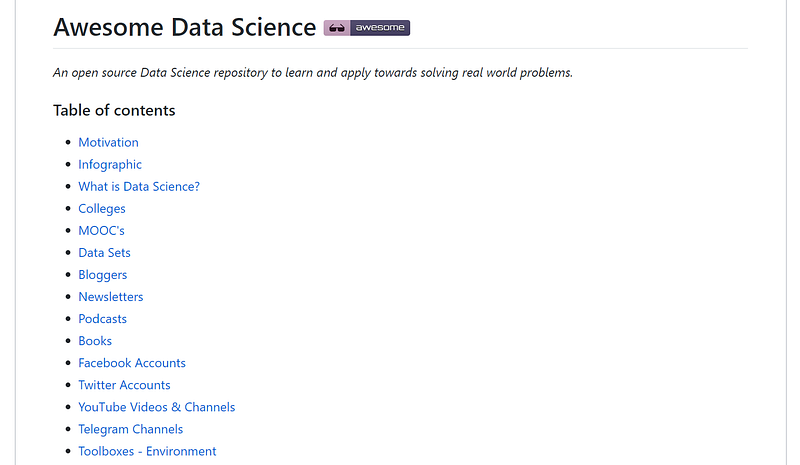
Task: Click the Table of contents heading
Action: (114, 110)
